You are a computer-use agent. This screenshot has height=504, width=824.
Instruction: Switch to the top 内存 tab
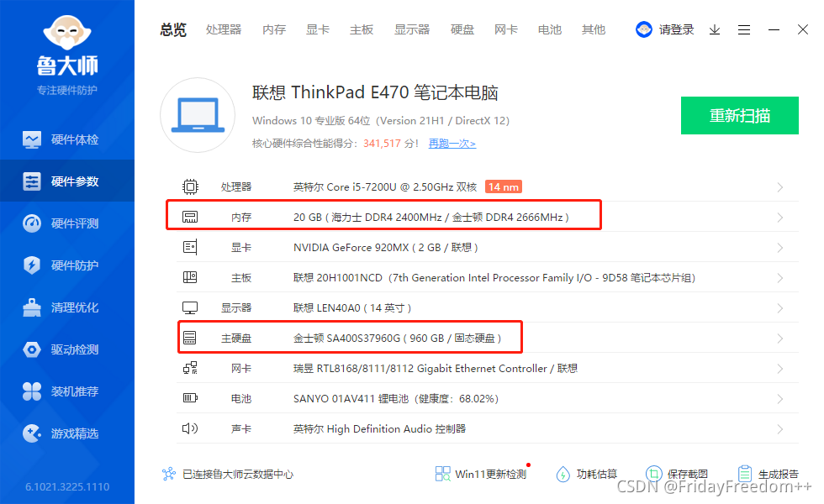[274, 29]
